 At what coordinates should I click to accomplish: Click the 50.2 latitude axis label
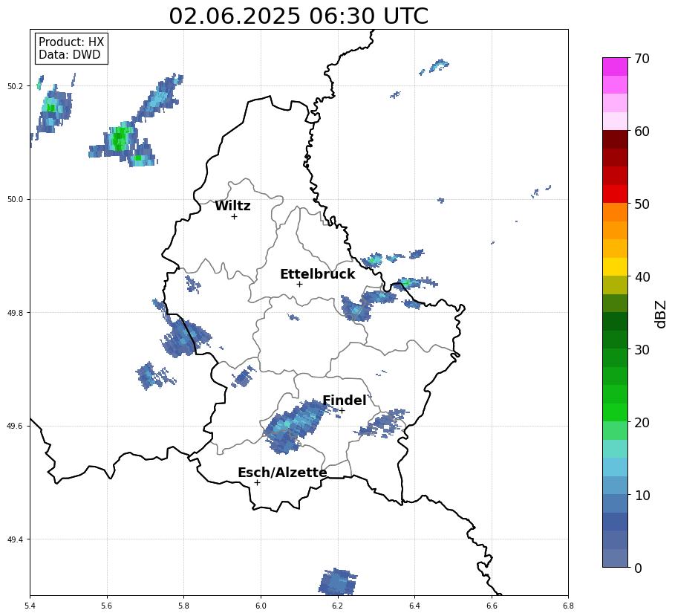(x=14, y=86)
